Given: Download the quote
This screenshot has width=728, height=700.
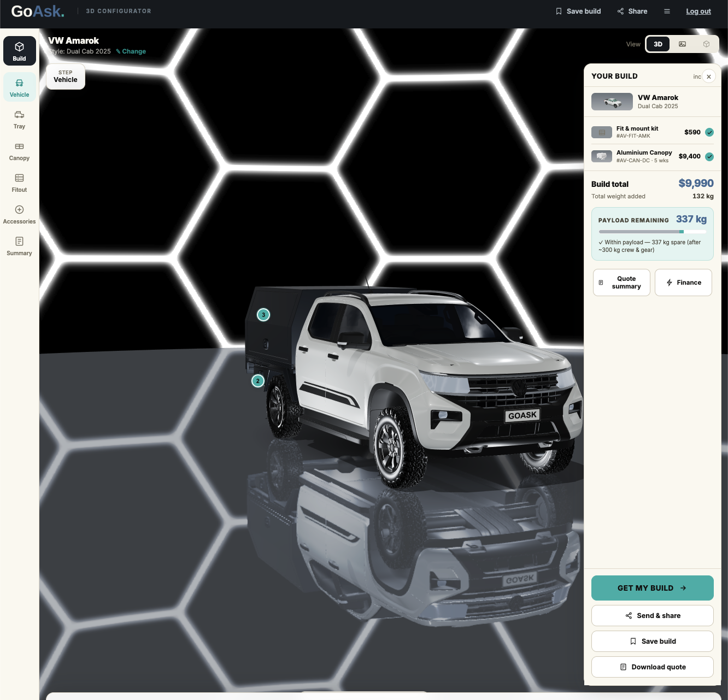Looking at the screenshot, I should click(x=653, y=667).
